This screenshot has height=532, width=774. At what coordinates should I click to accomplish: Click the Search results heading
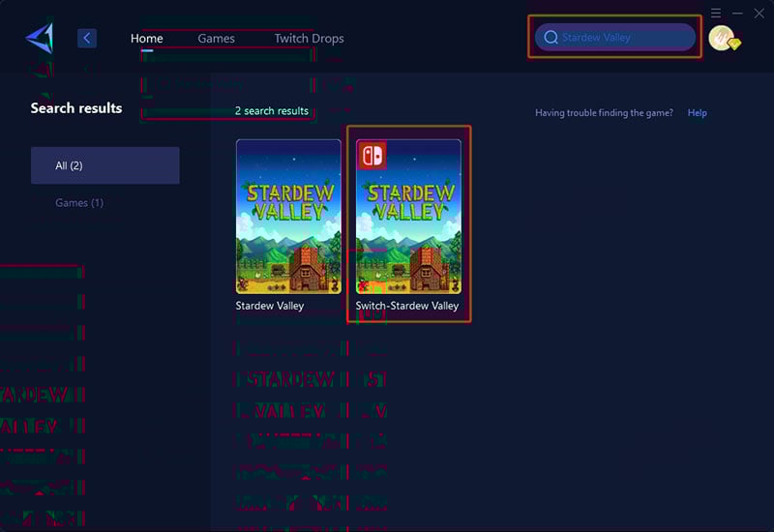tap(76, 108)
